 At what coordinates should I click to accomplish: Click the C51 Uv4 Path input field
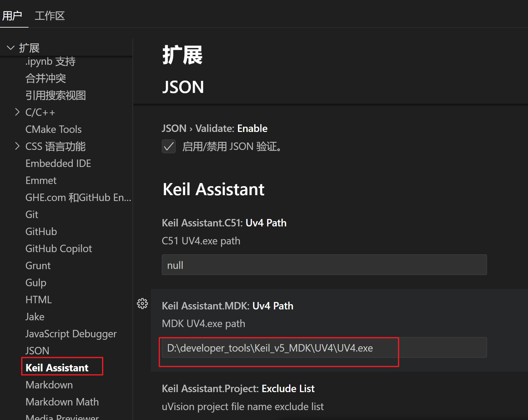(324, 265)
